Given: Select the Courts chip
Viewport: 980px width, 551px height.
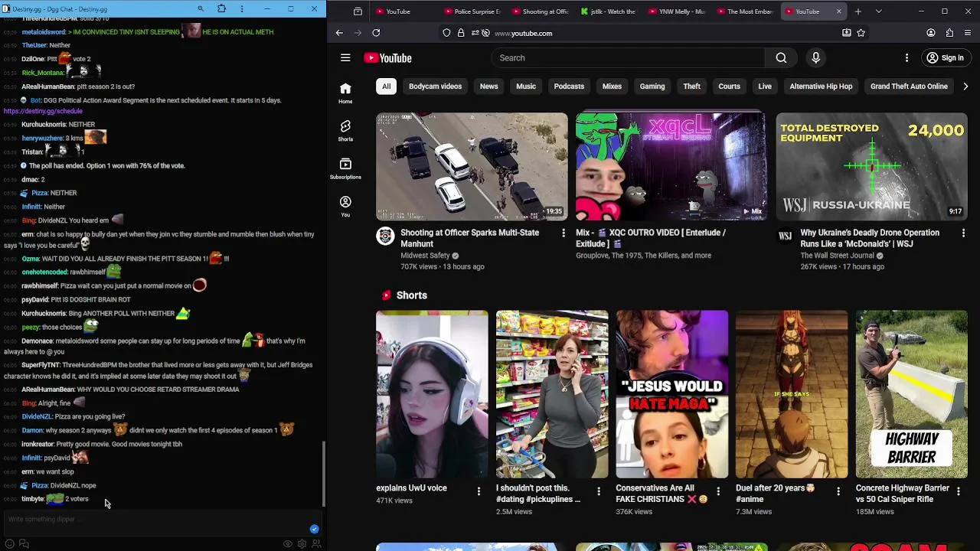Looking at the screenshot, I should pos(729,86).
